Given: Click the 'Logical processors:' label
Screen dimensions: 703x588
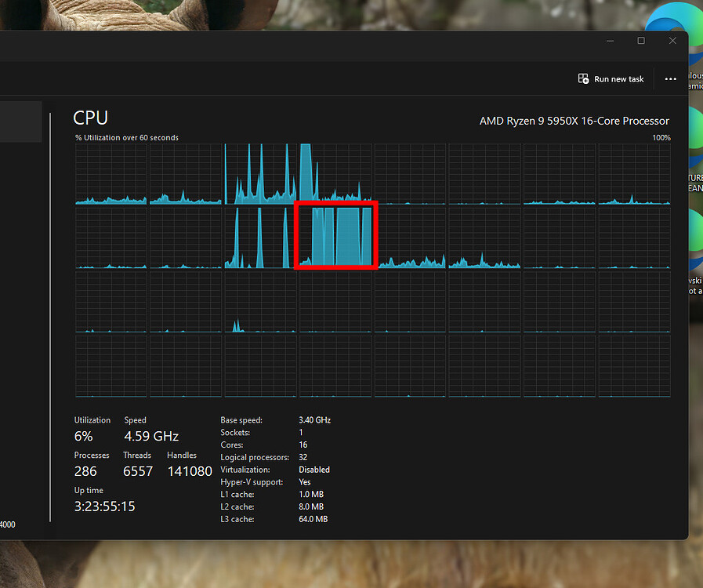Looking at the screenshot, I should [x=255, y=457].
